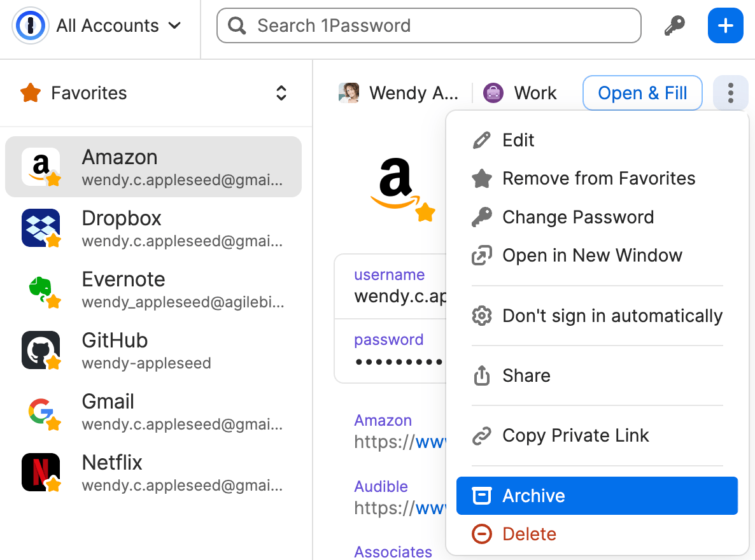Select Open in New Window option
Screen dimensions: 755x560
click(x=592, y=255)
